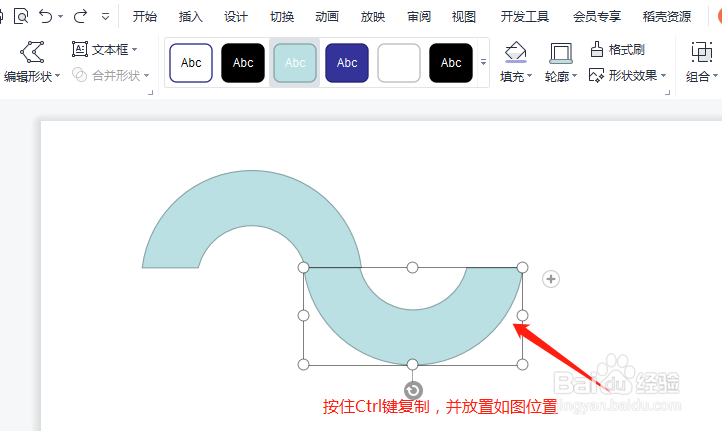Select the upper left arch shape
This screenshot has width=722, height=431.
[252, 198]
